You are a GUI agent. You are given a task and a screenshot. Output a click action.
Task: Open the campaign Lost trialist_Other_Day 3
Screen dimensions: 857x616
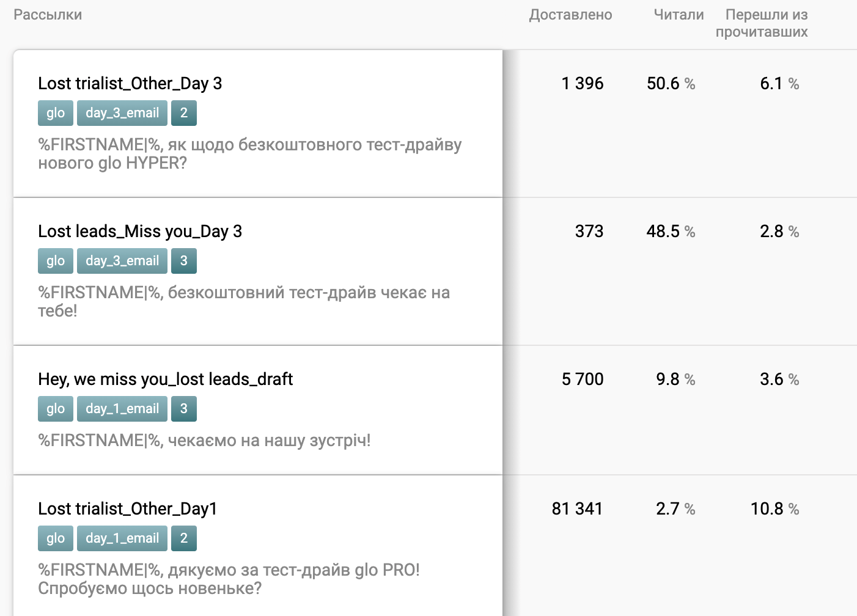(130, 84)
